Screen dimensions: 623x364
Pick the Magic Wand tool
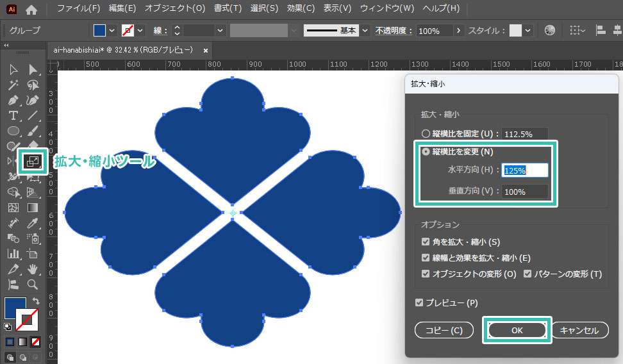13,85
